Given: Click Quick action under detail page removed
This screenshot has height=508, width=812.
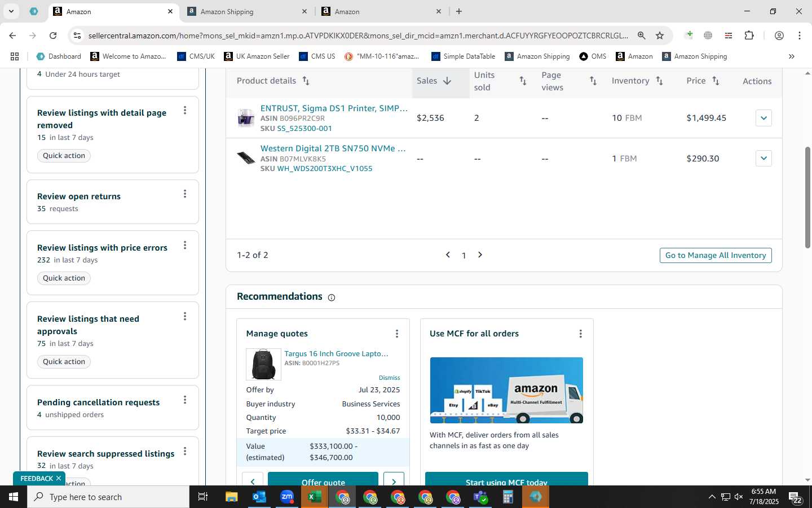Looking at the screenshot, I should click(x=64, y=156).
